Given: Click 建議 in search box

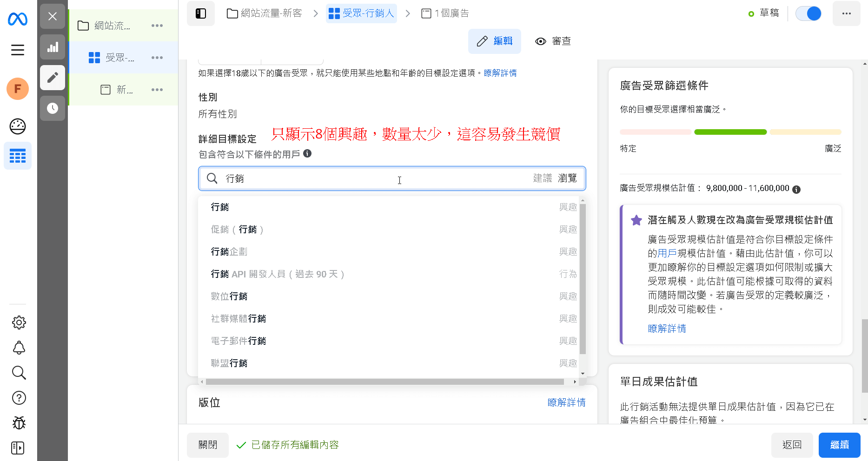Looking at the screenshot, I should coord(542,178).
